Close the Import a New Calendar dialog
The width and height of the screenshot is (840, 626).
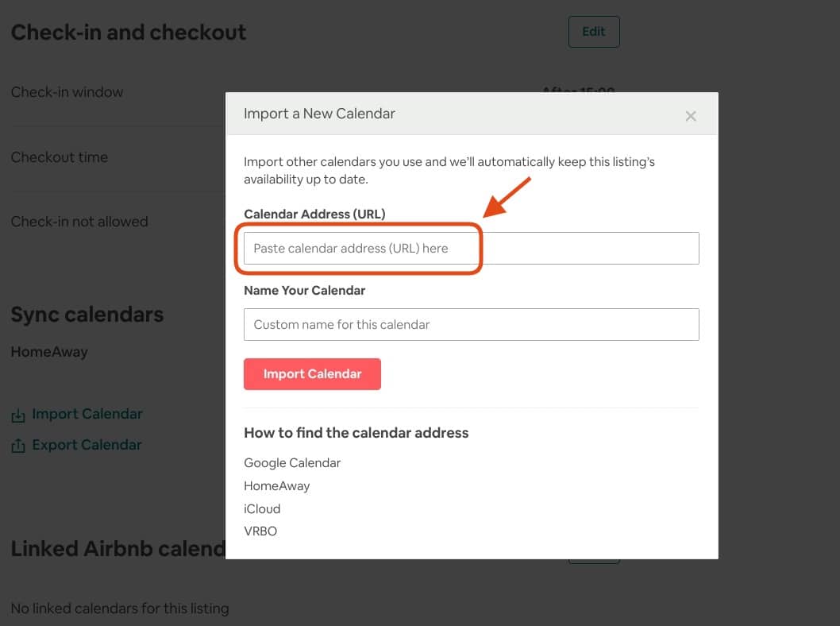coord(691,115)
